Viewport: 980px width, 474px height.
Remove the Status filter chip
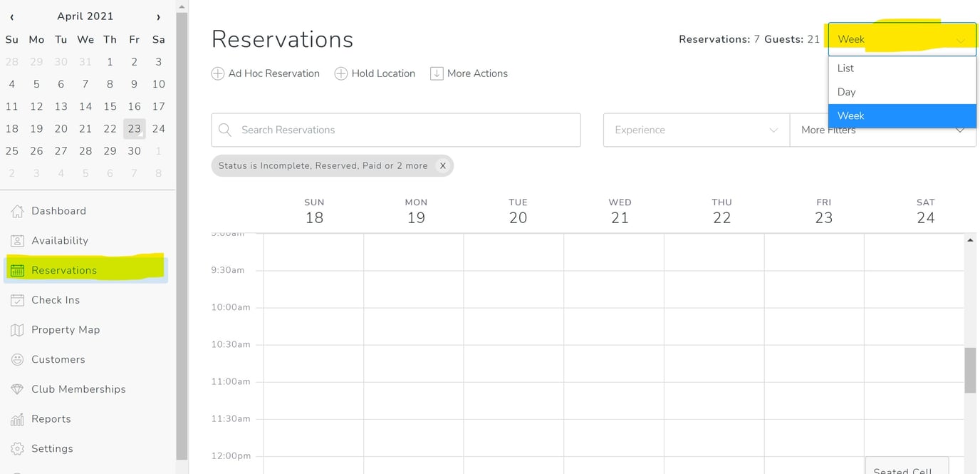[x=442, y=165]
